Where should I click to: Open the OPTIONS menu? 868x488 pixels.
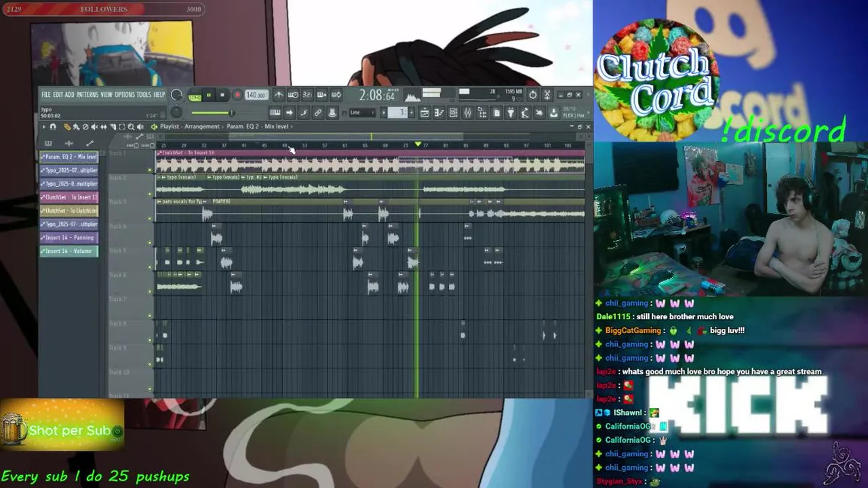124,95
